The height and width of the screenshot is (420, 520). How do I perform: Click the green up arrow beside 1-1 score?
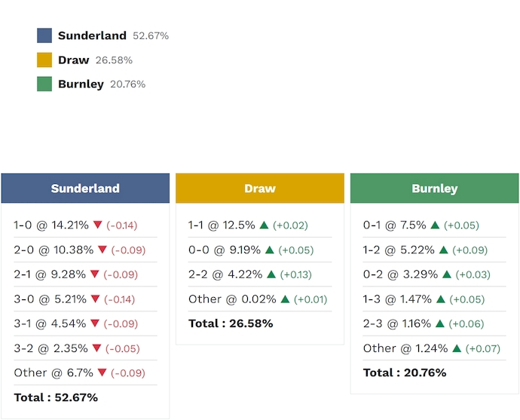(x=264, y=225)
